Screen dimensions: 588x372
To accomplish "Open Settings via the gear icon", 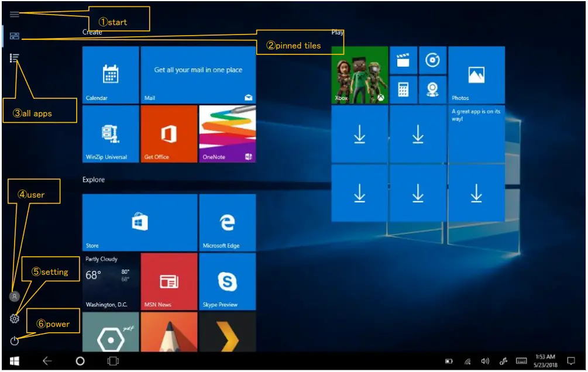I will (13, 318).
